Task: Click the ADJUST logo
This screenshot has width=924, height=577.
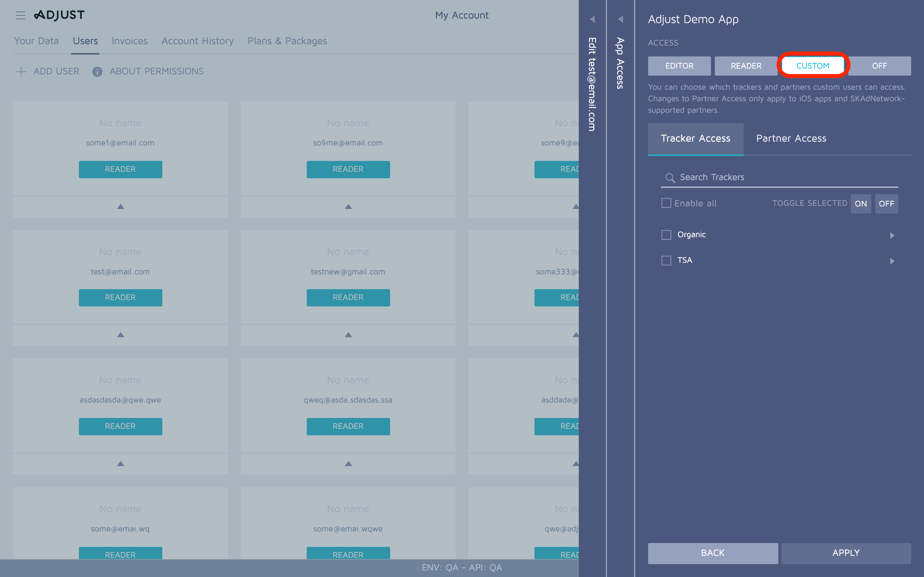Action: [60, 15]
